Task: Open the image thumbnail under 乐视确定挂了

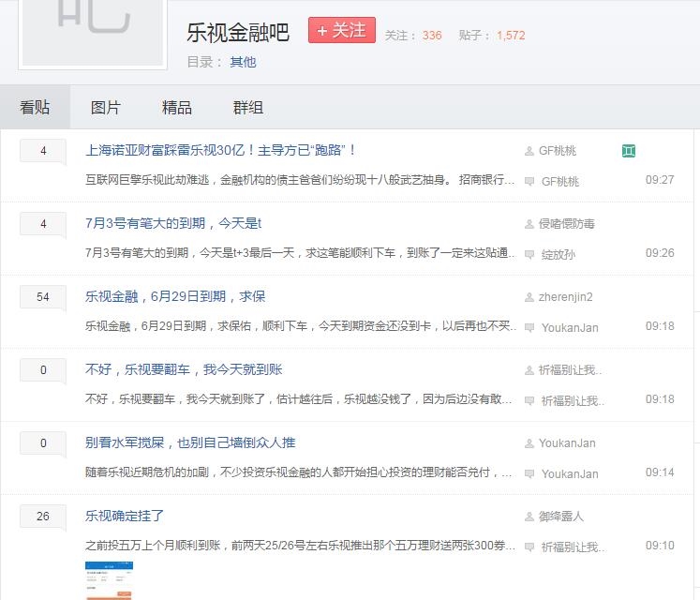Action: [x=110, y=580]
